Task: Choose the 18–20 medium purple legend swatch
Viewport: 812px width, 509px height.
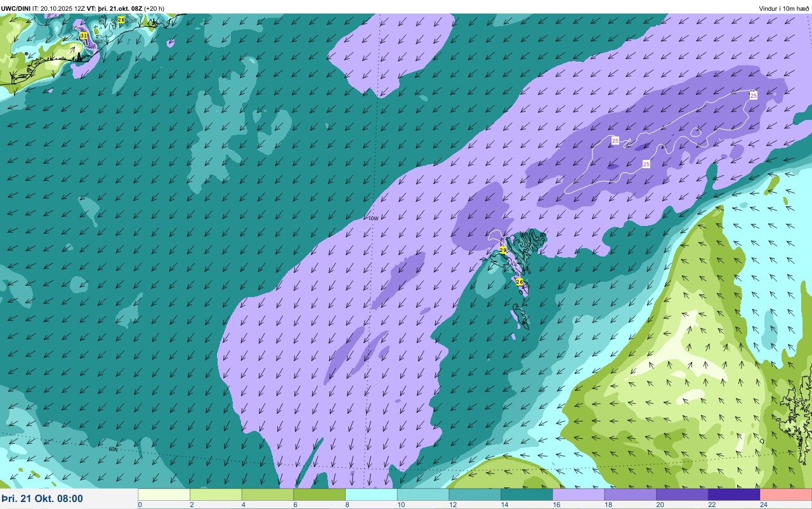Action: click(x=630, y=494)
